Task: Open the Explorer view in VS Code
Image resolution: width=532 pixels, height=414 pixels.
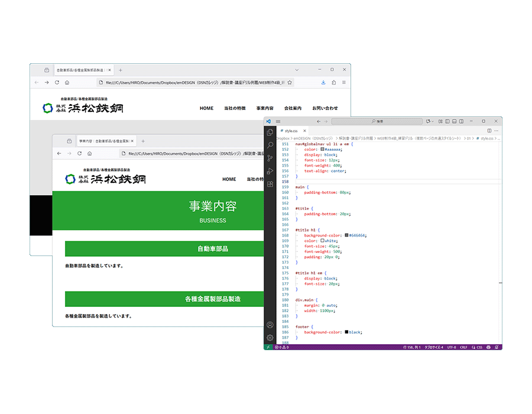Action: point(270,132)
